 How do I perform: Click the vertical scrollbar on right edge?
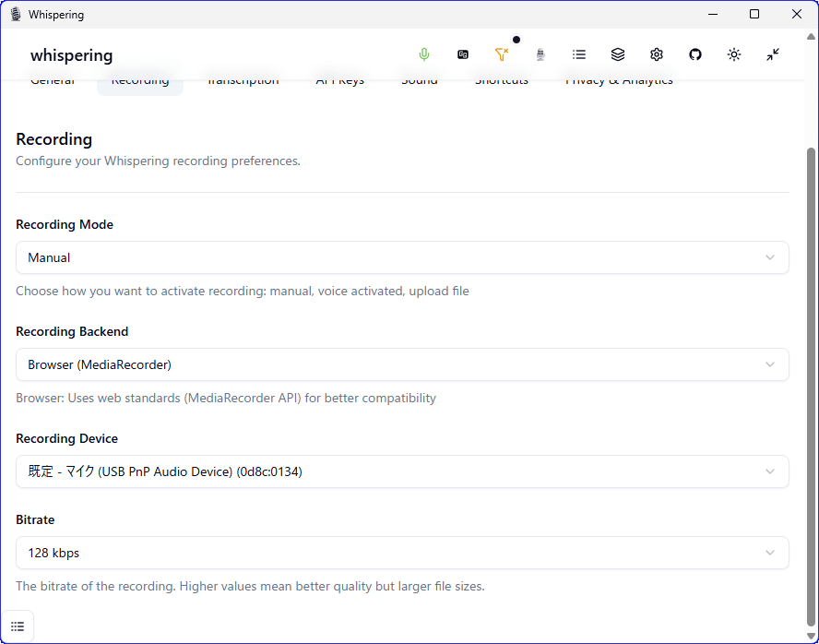point(812,369)
